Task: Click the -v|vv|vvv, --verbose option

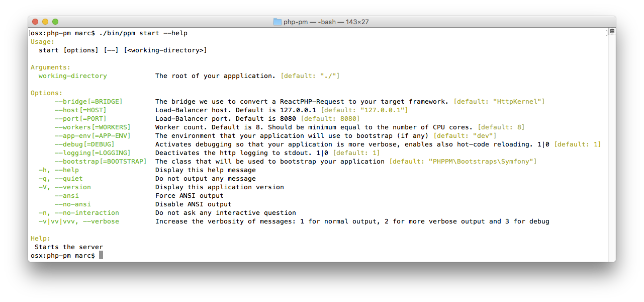Action: [x=79, y=221]
